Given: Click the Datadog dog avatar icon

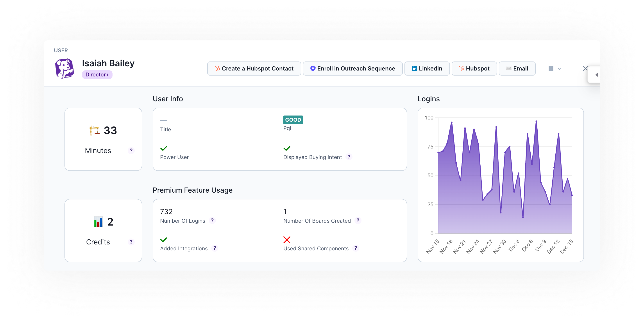Looking at the screenshot, I should (64, 68).
